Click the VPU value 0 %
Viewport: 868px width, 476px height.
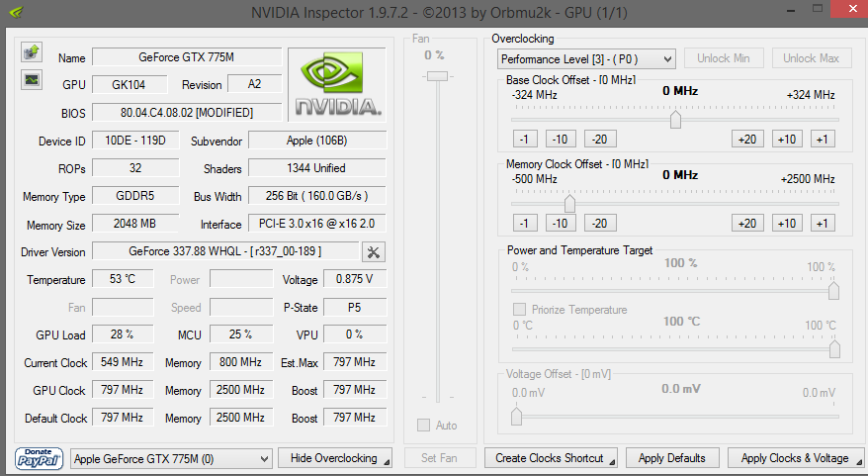point(354,334)
